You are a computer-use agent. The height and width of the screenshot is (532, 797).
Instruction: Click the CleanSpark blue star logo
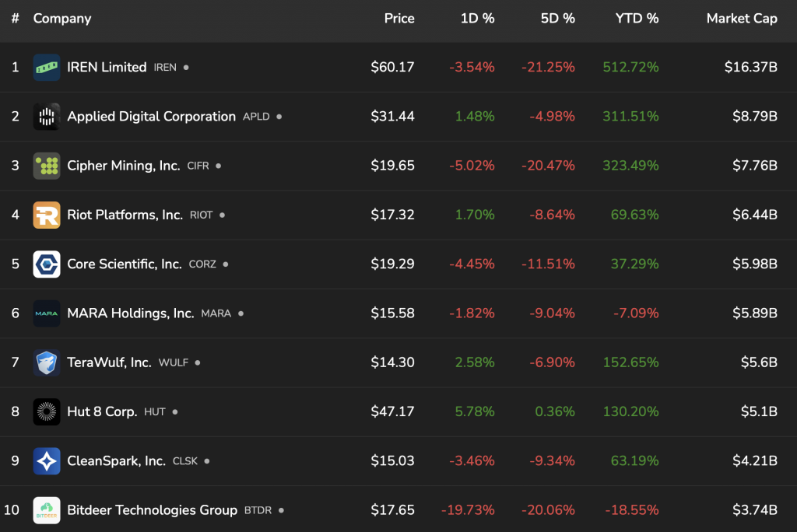[47, 461]
